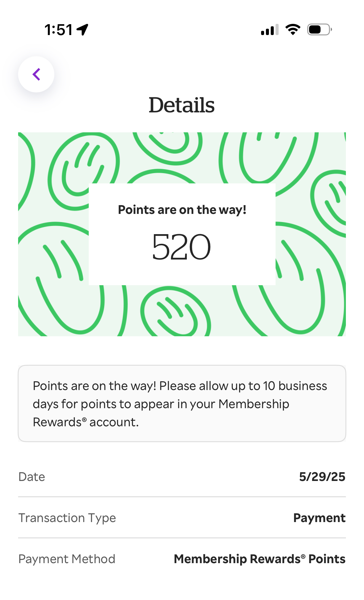Select the Payment transaction type value
This screenshot has width=364, height=600.
[319, 518]
